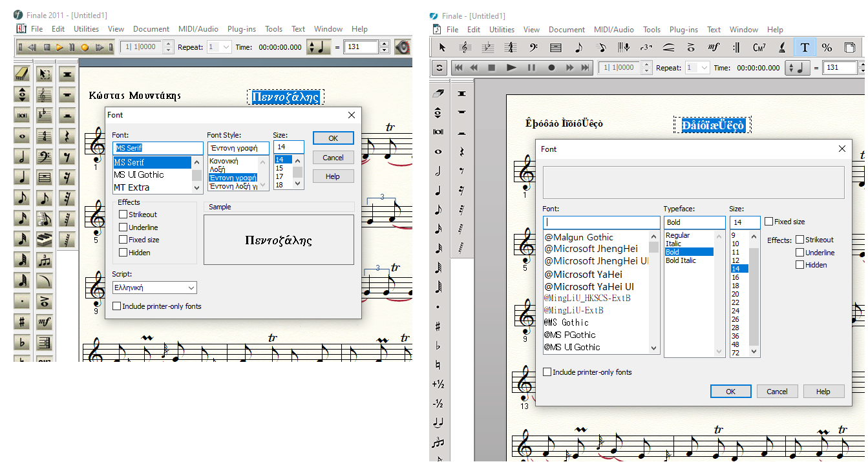Image resolution: width=868 pixels, height=462 pixels.
Task: Choose the Tuplet tool in top toolbar
Action: coord(646,47)
